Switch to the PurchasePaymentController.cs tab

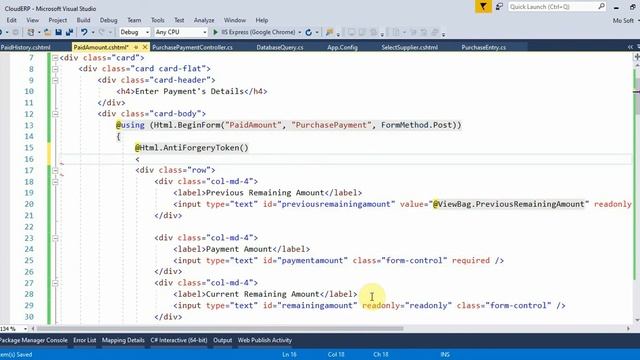point(192,47)
